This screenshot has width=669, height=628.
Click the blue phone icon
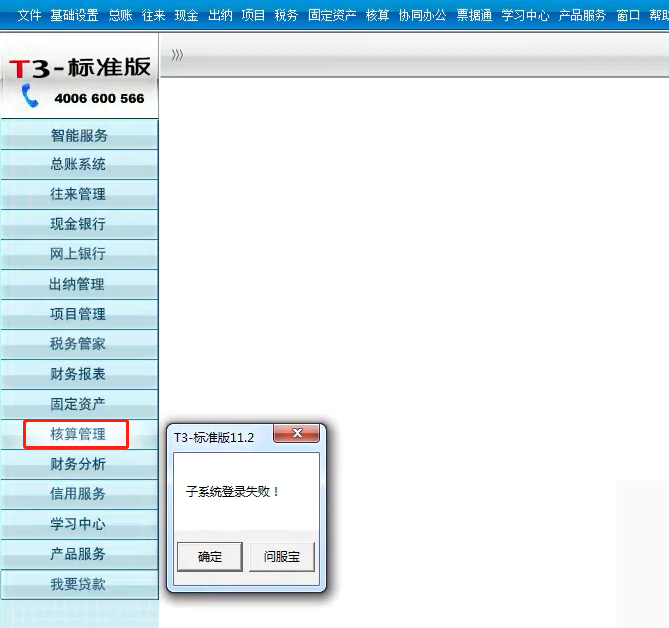pos(29,95)
